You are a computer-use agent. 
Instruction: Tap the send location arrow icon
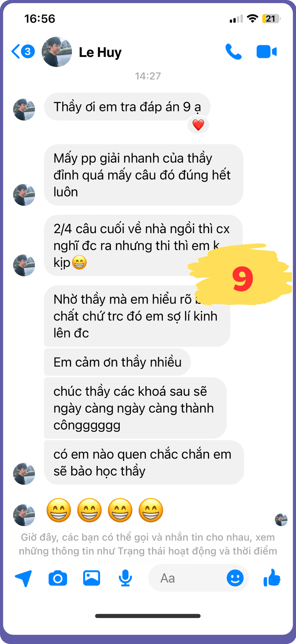(23, 578)
